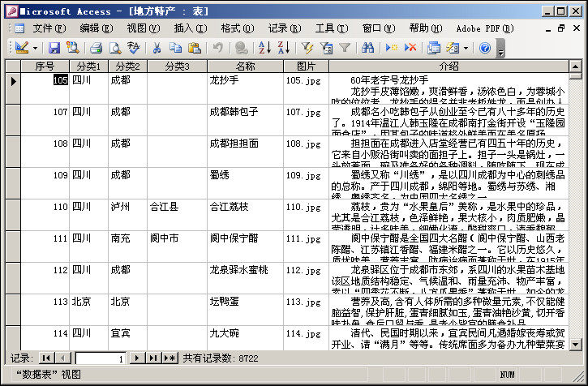
Task: Open the 记录(R) menu
Action: (x=285, y=28)
